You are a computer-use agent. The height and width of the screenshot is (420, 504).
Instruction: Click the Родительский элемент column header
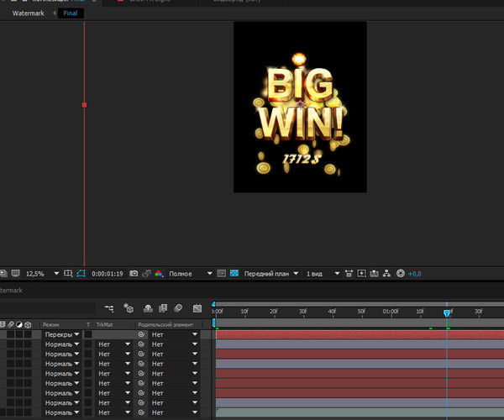(165, 324)
